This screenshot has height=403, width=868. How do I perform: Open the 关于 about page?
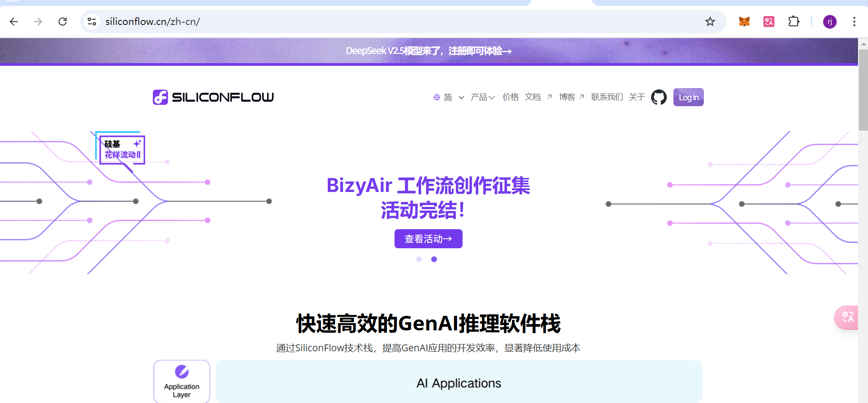tap(637, 97)
